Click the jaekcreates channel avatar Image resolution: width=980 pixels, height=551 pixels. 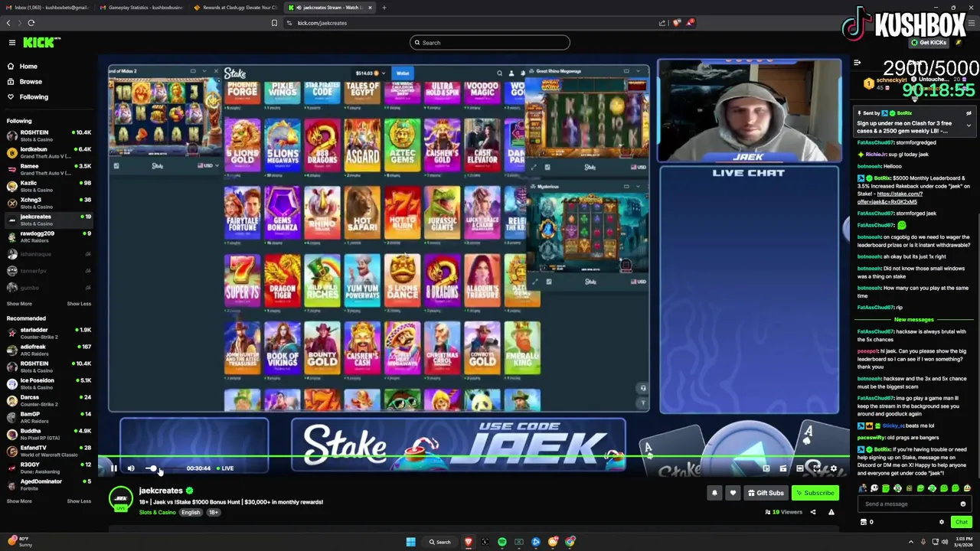coord(120,499)
